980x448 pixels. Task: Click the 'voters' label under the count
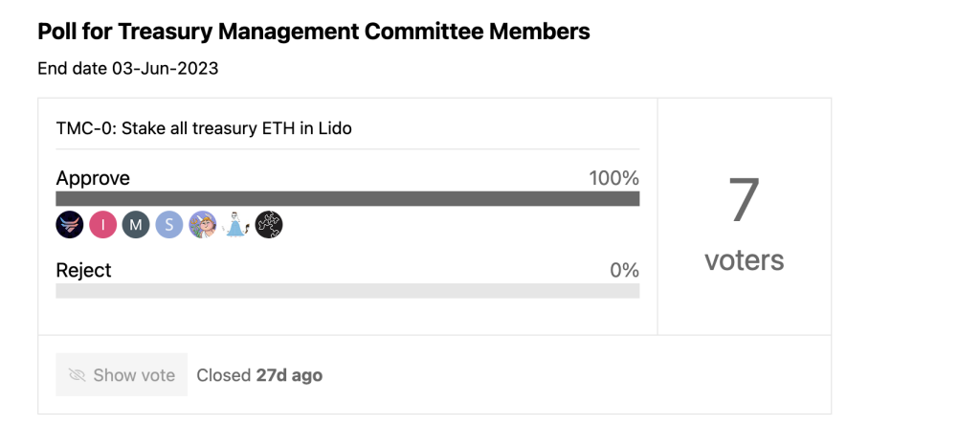745,260
